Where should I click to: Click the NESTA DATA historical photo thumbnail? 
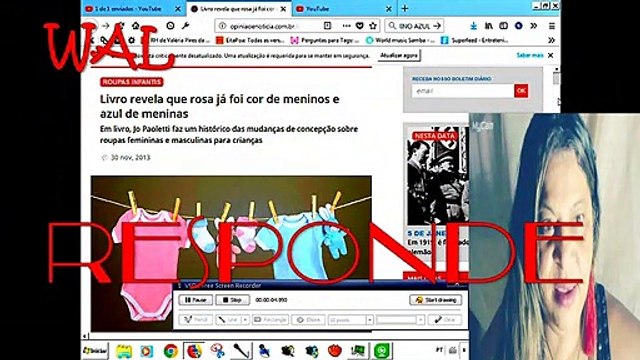pos(438,176)
